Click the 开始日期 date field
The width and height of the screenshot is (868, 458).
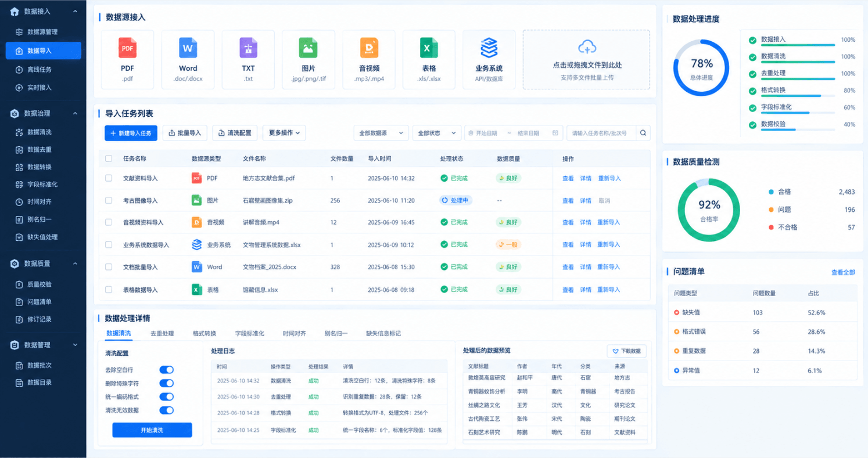coord(487,133)
